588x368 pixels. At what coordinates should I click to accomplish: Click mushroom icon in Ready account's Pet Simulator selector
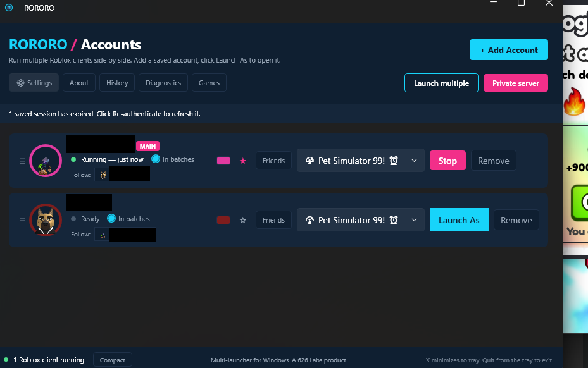(310, 220)
